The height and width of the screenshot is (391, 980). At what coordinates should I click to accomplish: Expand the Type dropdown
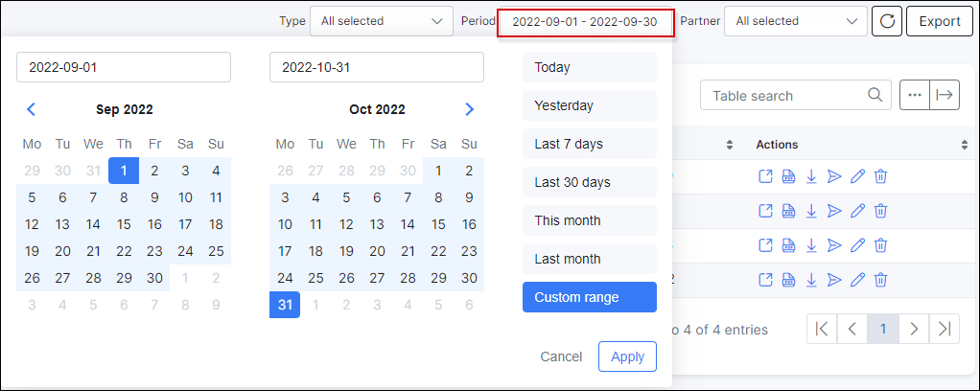click(382, 21)
